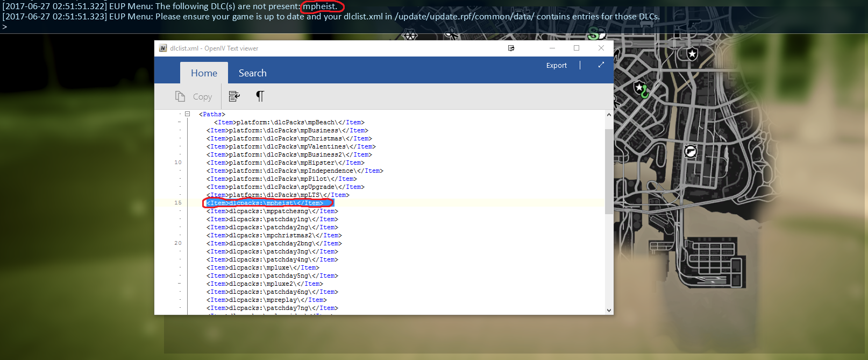Switch to the Home ribbon tab
Screen dimensions: 868x360
click(x=204, y=73)
